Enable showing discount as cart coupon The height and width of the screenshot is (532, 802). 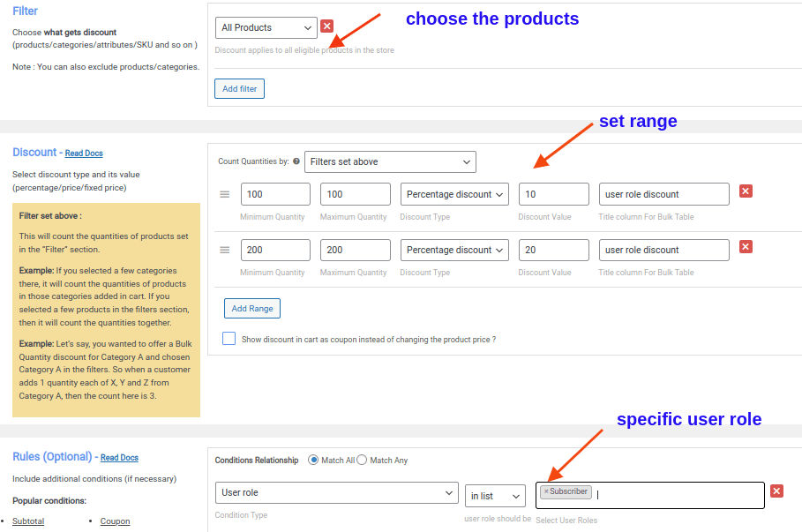click(229, 338)
